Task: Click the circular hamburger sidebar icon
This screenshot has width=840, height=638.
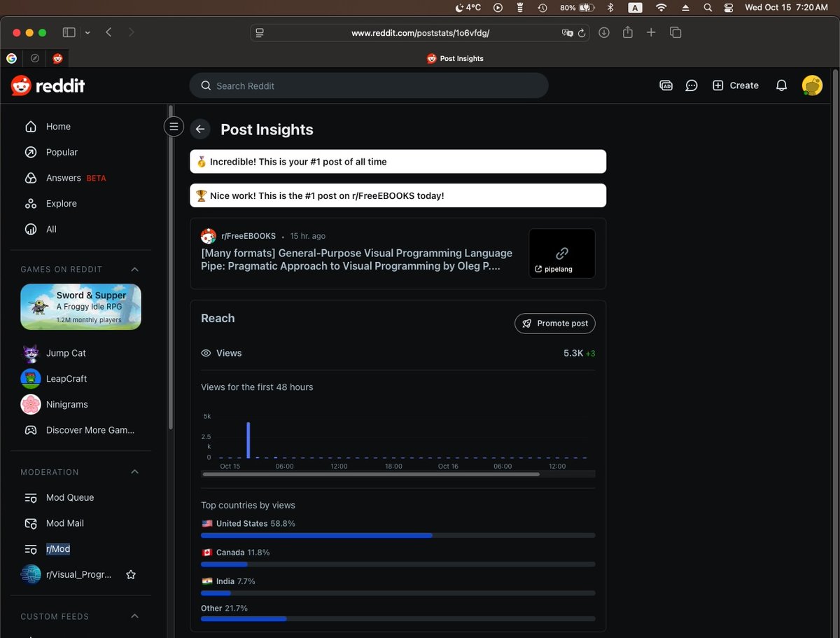Action: [174, 126]
